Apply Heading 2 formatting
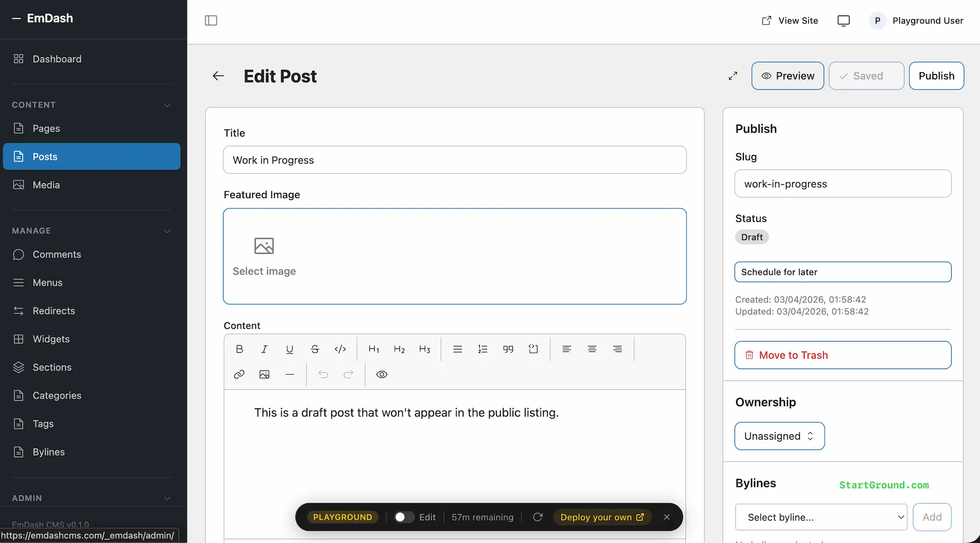The image size is (980, 543). tap(399, 349)
